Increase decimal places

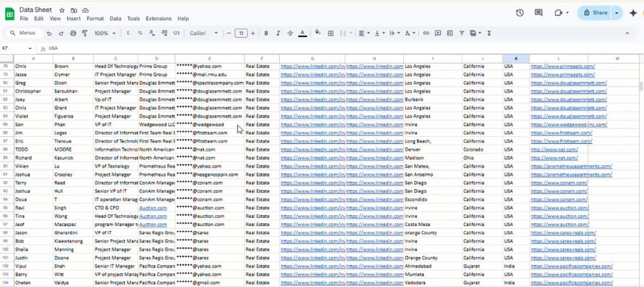click(164, 33)
